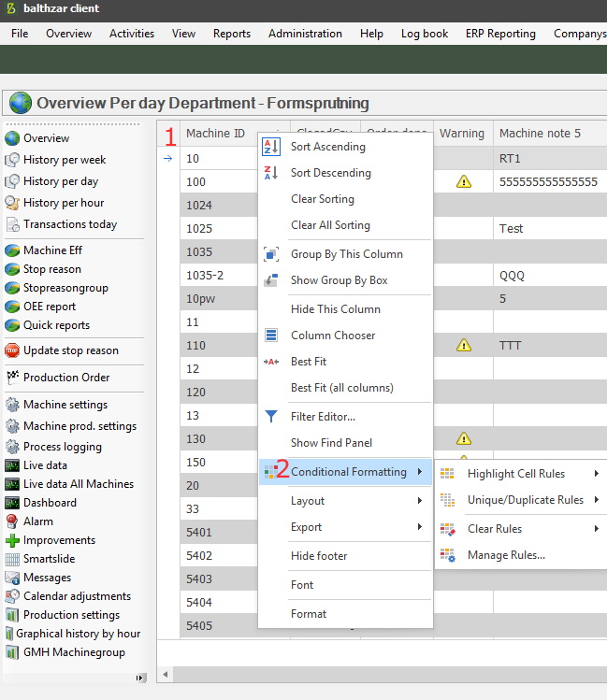Expand the Conditional Formatting submenu arrow
The width and height of the screenshot is (607, 700).
pyautogui.click(x=420, y=472)
